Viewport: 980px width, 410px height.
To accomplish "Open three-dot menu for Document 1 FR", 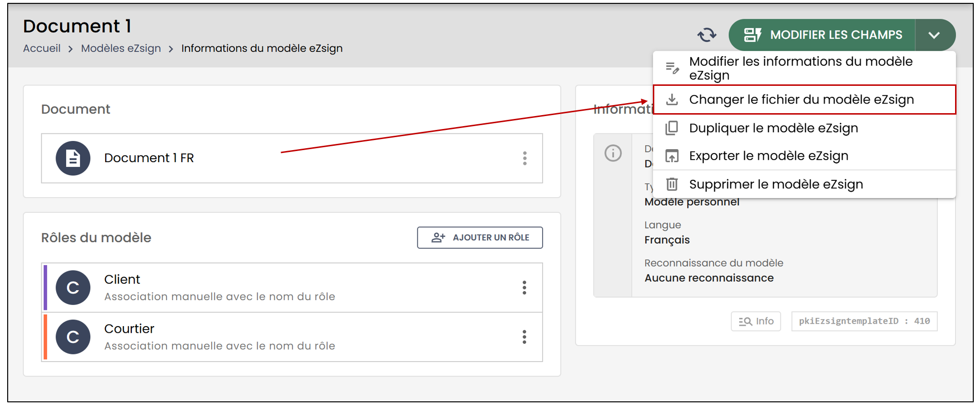I will coord(525,158).
